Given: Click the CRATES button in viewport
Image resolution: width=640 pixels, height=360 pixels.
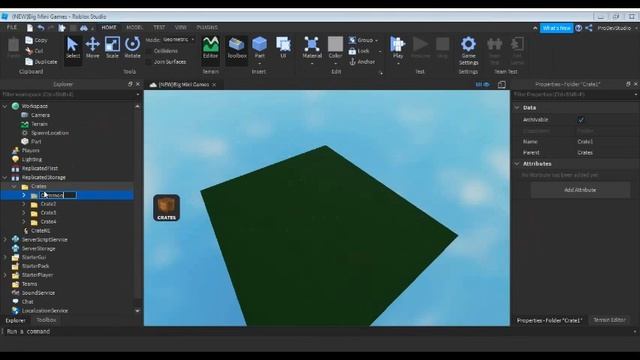Looking at the screenshot, I should pos(167,208).
